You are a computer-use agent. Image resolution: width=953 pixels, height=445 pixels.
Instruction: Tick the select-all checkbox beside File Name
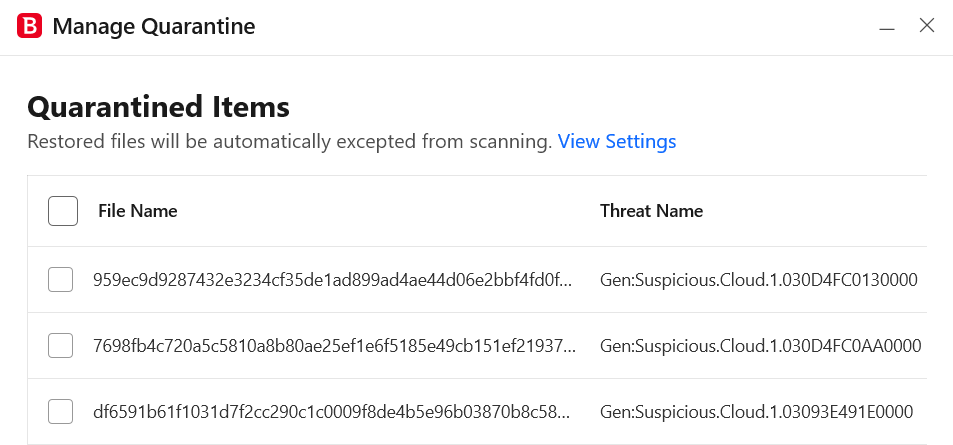coord(63,211)
